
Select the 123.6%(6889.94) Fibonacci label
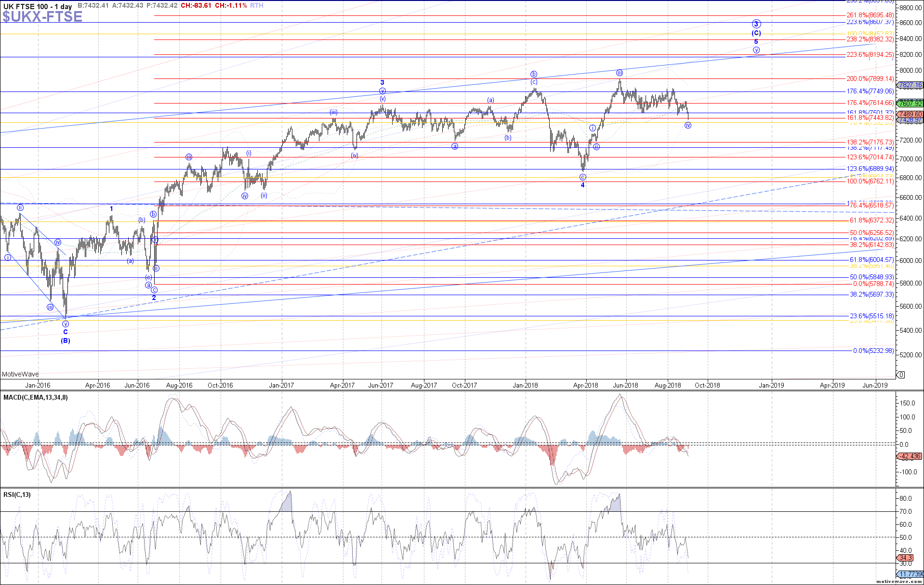(x=870, y=169)
